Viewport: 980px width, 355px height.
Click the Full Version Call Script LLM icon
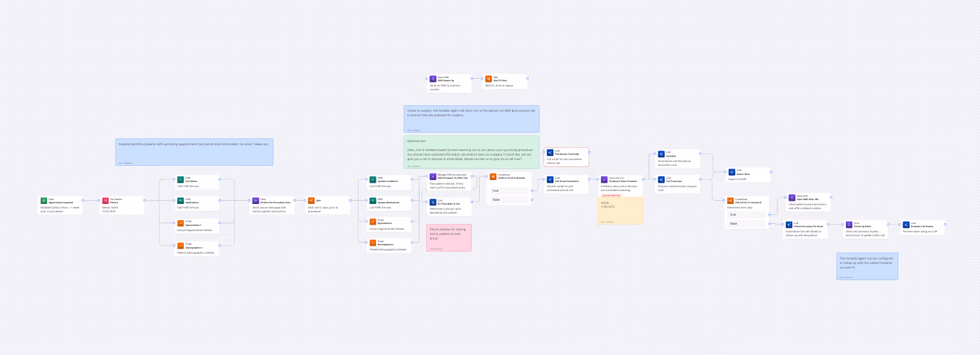click(x=550, y=153)
